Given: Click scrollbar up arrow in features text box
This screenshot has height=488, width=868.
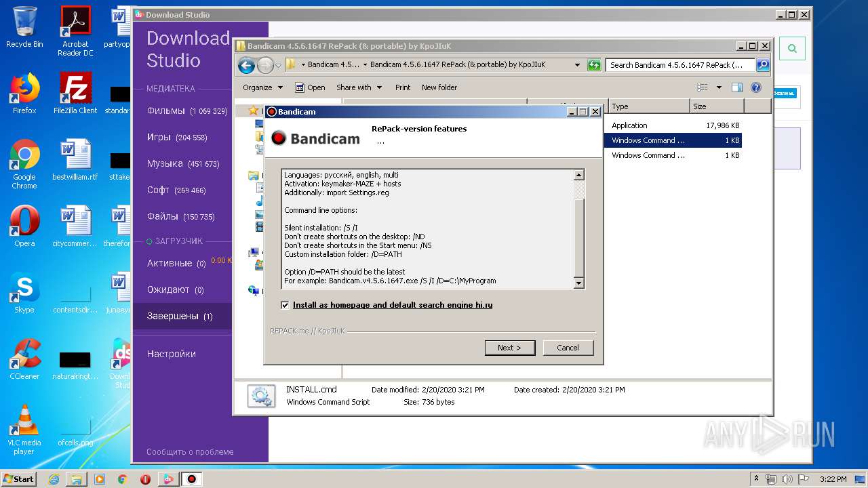Looking at the screenshot, I should coord(578,175).
